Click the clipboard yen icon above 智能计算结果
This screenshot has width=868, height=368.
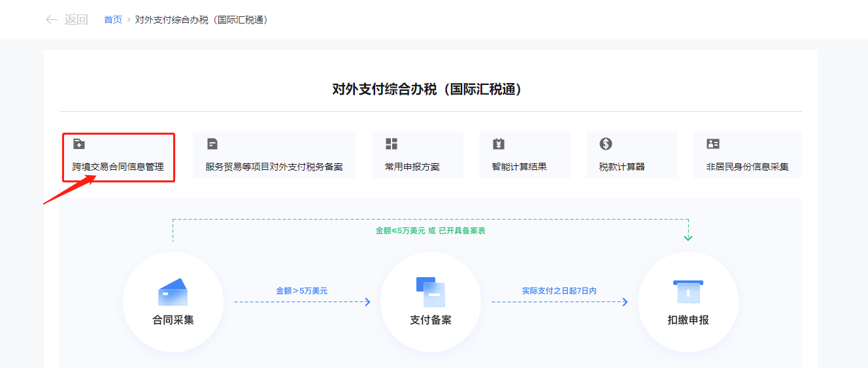click(498, 144)
